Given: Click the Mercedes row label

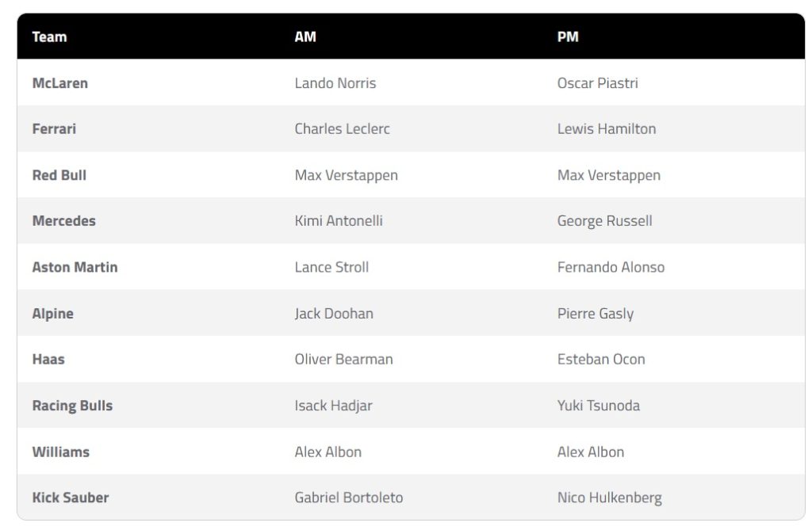Looking at the screenshot, I should 63,221.
